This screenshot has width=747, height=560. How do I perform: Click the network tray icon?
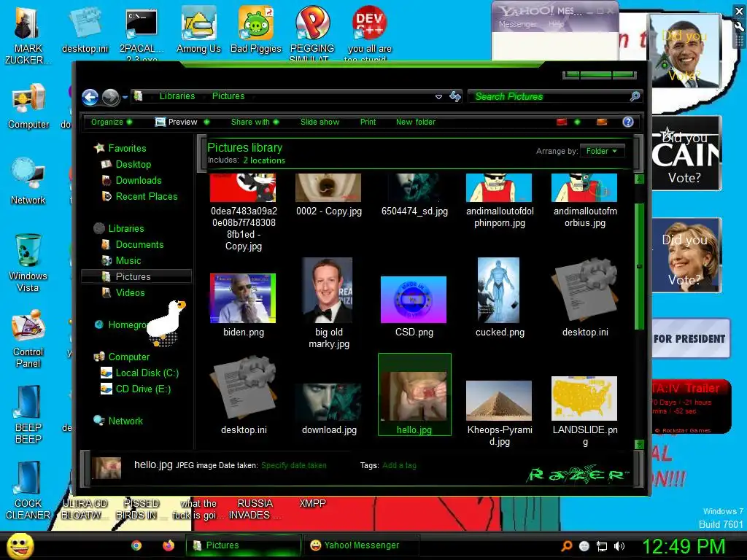tap(602, 546)
